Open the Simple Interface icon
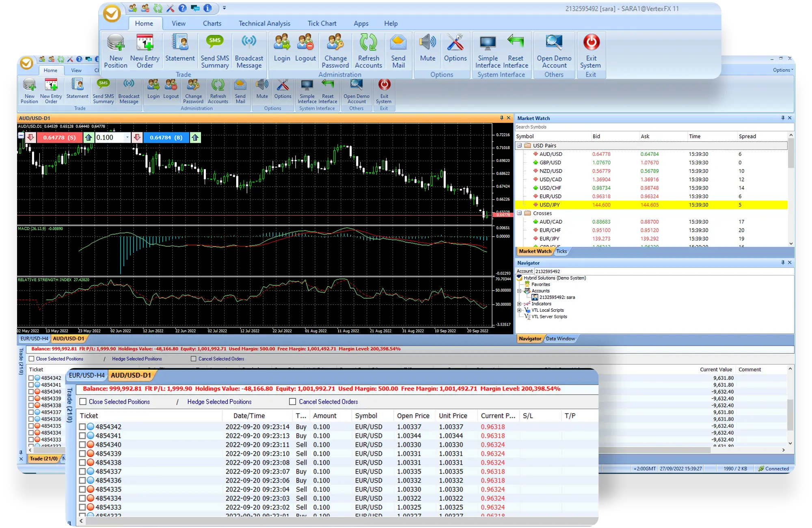The height and width of the screenshot is (528, 812). point(488,43)
